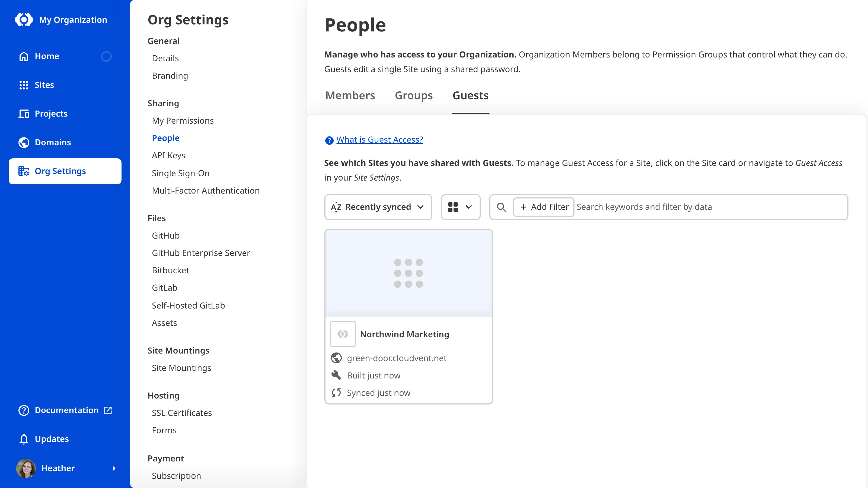Open SSL Certificates settings

point(182,413)
